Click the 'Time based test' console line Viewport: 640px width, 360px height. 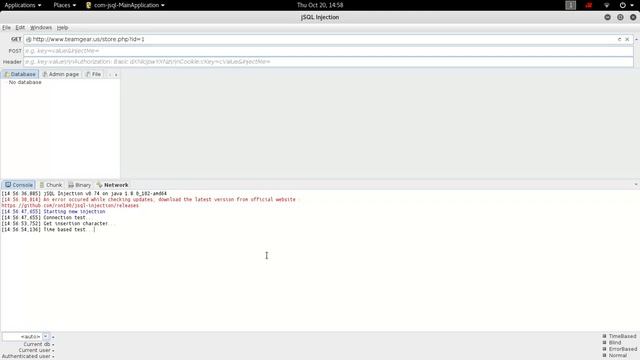(47, 230)
